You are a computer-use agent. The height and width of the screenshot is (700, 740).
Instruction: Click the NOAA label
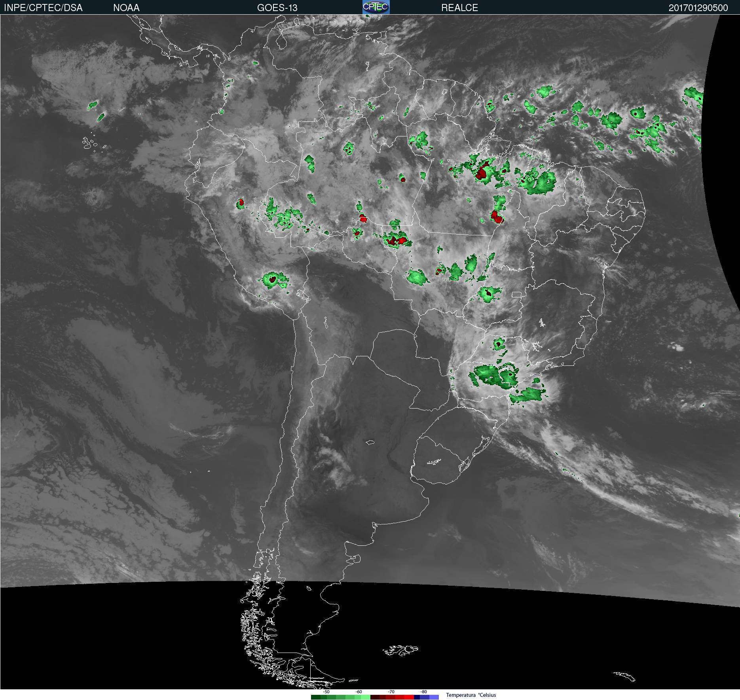pos(126,8)
